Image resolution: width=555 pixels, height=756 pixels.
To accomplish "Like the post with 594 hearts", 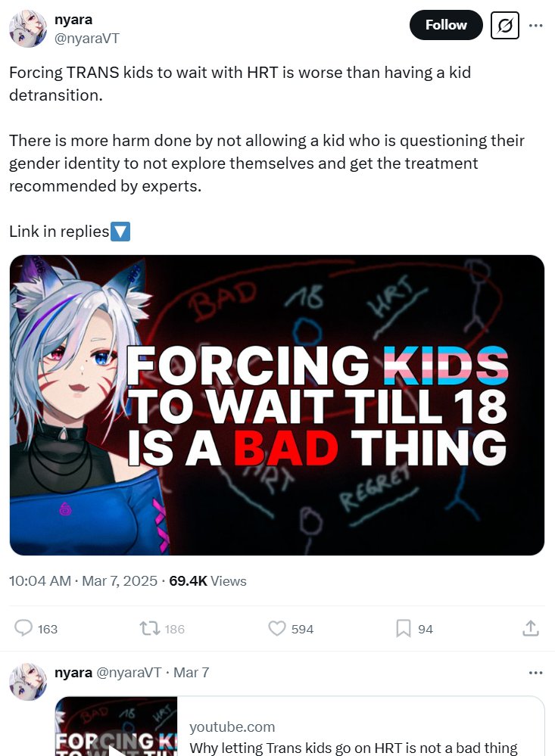I will tap(277, 629).
